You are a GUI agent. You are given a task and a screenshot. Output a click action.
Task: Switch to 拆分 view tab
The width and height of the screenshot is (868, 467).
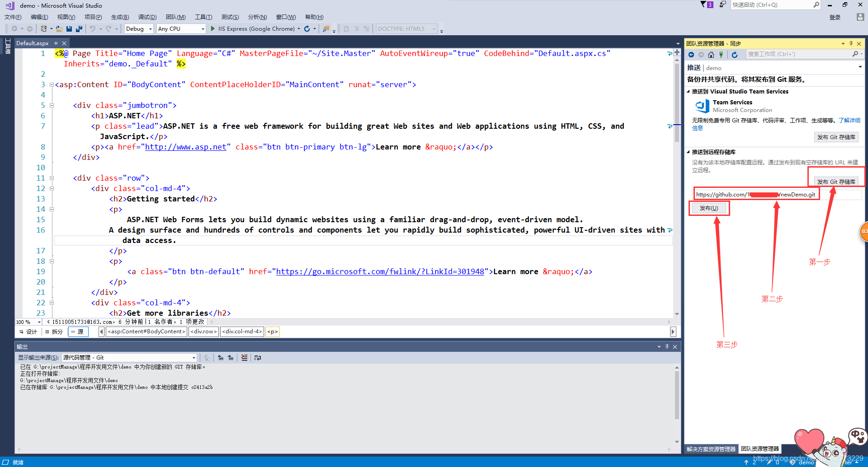pyautogui.click(x=54, y=332)
